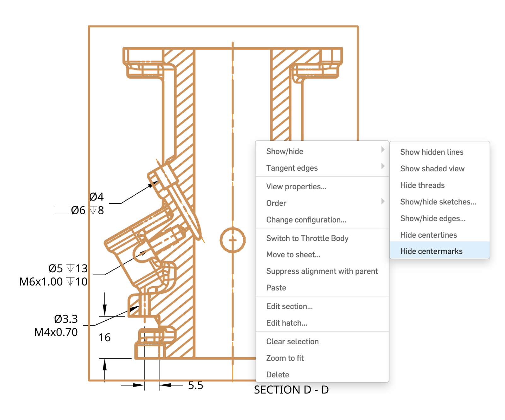Viewport: 505px width, 420px height.
Task: Select Switch to Throttle Body
Action: click(307, 238)
